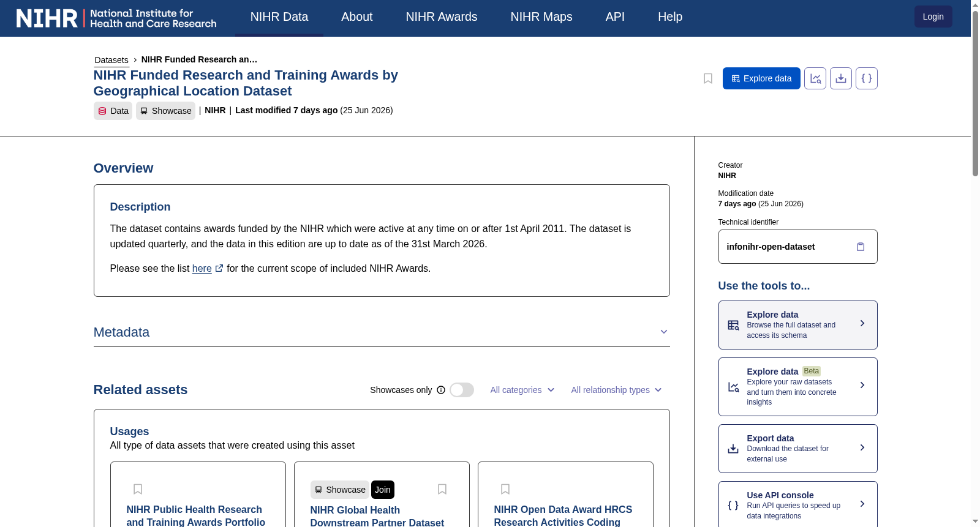The width and height of the screenshot is (980, 527).
Task: Click the NIHR logo in header
Action: pyautogui.click(x=116, y=18)
